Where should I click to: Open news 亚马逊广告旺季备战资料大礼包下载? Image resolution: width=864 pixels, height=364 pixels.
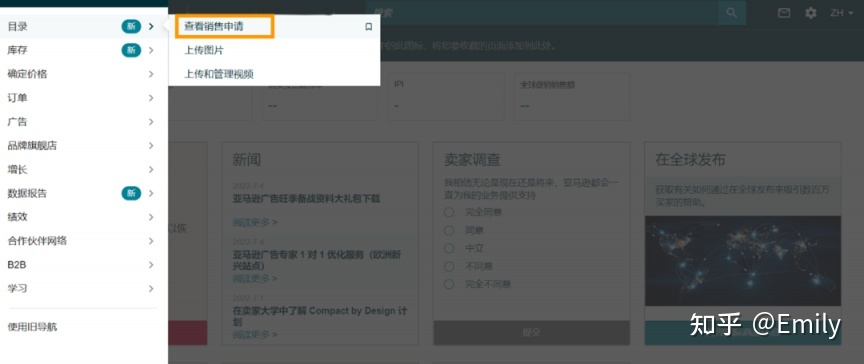tap(306, 198)
